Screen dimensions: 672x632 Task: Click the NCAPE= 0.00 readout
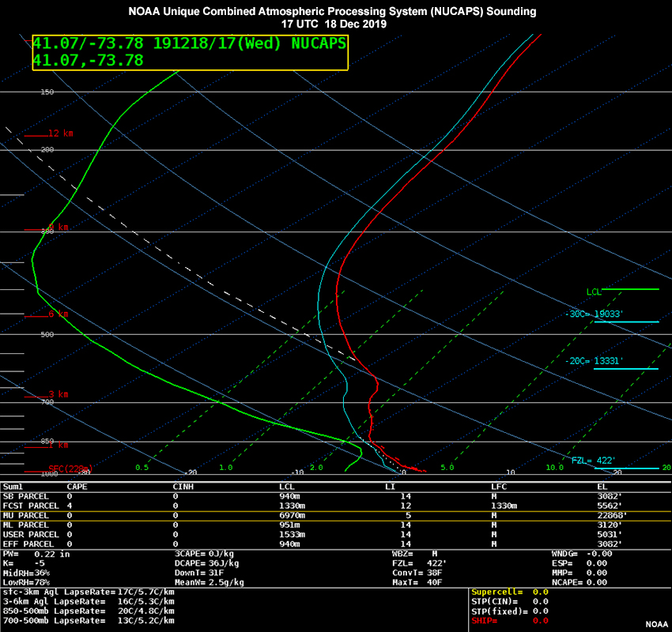pyautogui.click(x=580, y=582)
